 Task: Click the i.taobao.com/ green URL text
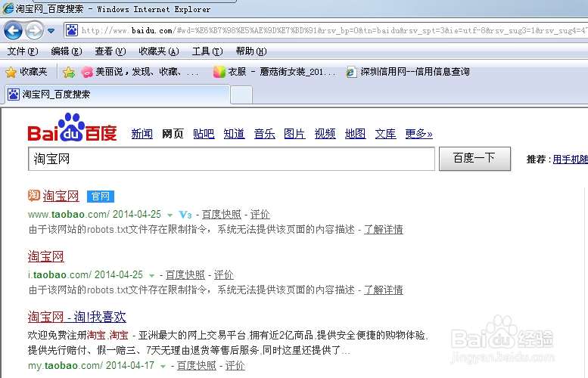[x=60, y=275]
